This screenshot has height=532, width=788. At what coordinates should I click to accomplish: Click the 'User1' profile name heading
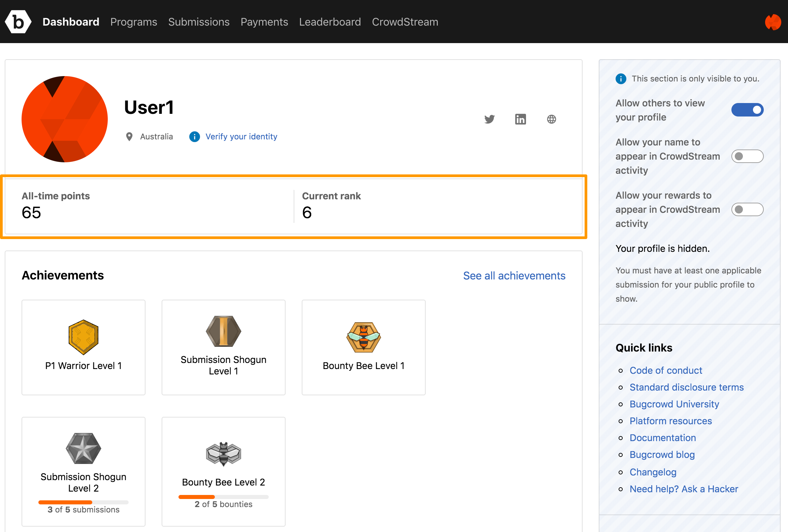coord(149,107)
